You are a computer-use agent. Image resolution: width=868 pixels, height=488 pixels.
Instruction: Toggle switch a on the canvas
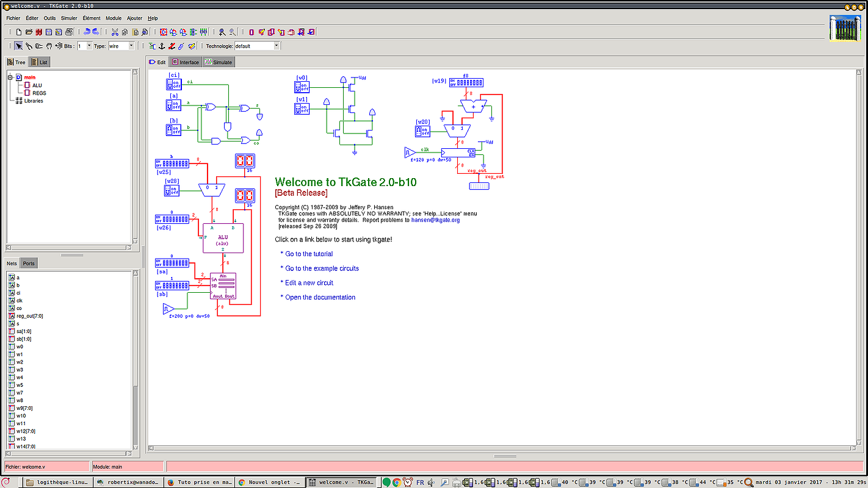[x=174, y=105]
